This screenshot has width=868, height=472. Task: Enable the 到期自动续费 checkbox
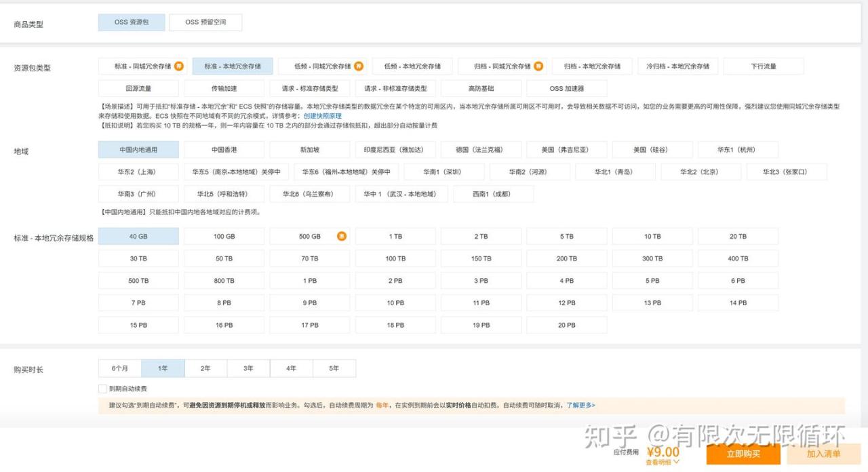point(102,389)
